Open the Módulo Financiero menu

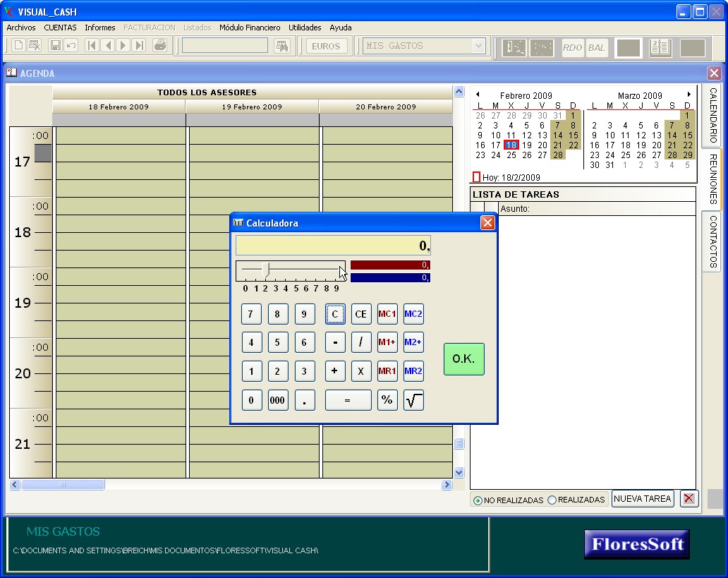(250, 28)
